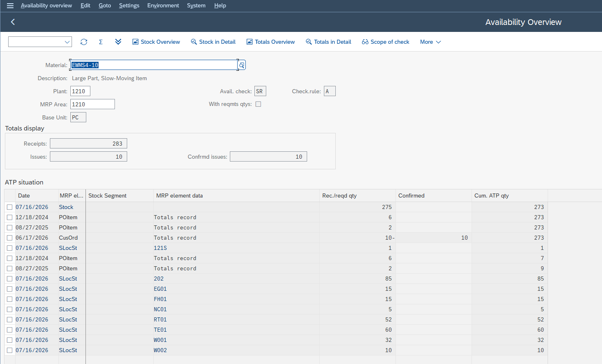Select checkbox for Stock row
The width and height of the screenshot is (602, 364).
click(x=9, y=207)
